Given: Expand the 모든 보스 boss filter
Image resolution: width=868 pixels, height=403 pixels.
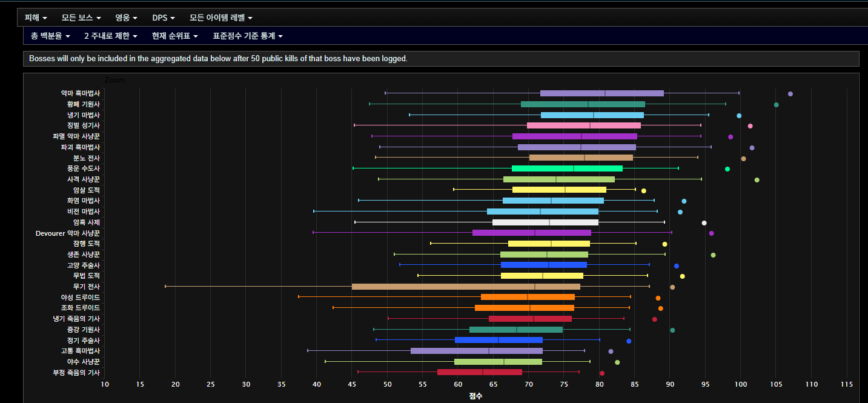Looking at the screenshot, I should [x=81, y=18].
